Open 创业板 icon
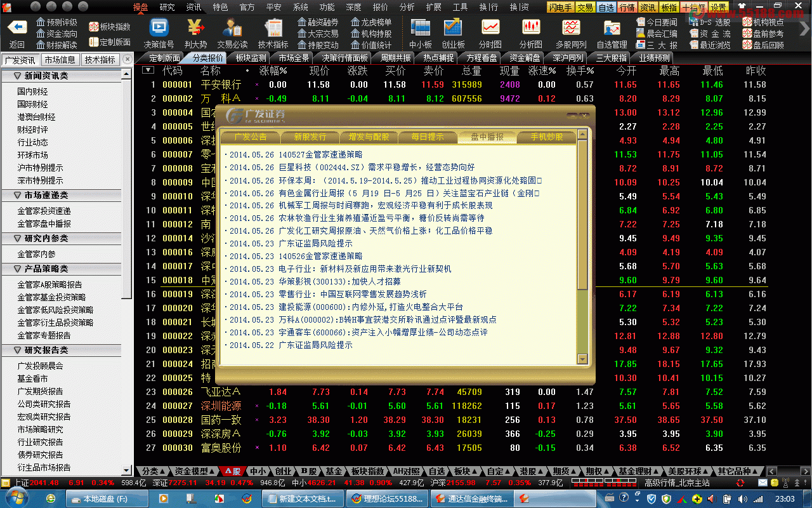812x508 pixels. pyautogui.click(x=453, y=29)
